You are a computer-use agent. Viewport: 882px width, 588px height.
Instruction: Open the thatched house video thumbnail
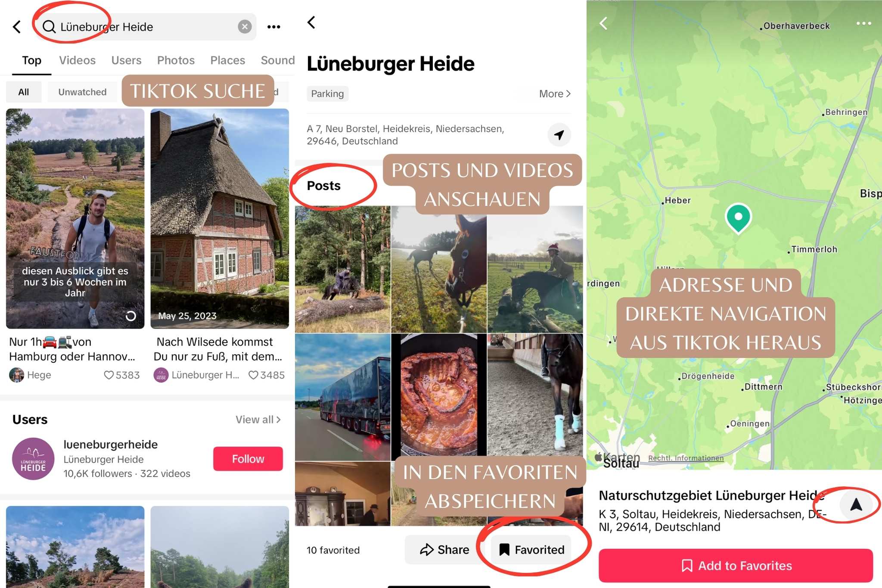coord(220,218)
